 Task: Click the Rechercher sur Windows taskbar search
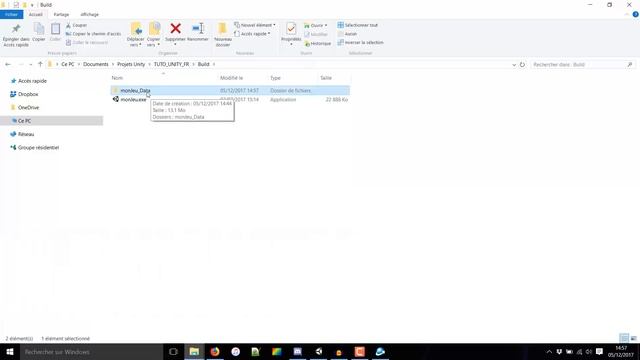point(91,352)
